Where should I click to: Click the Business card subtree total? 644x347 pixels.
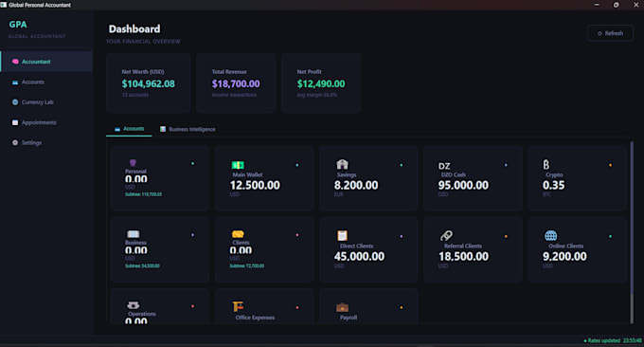click(142, 266)
